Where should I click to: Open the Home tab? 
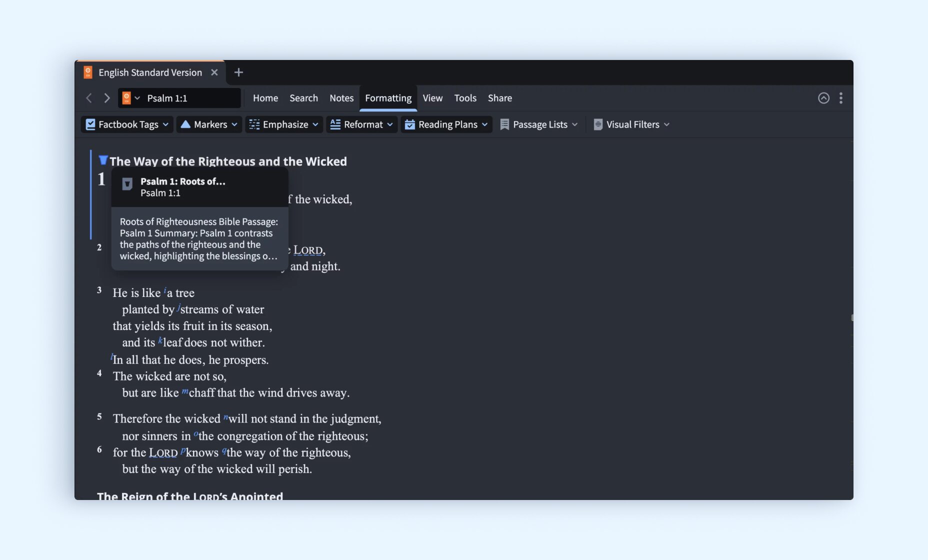pyautogui.click(x=265, y=98)
